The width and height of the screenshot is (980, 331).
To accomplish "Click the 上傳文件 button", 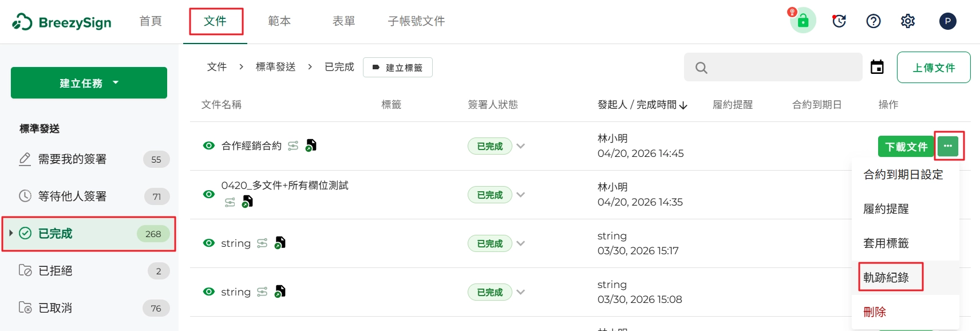I will (x=934, y=68).
